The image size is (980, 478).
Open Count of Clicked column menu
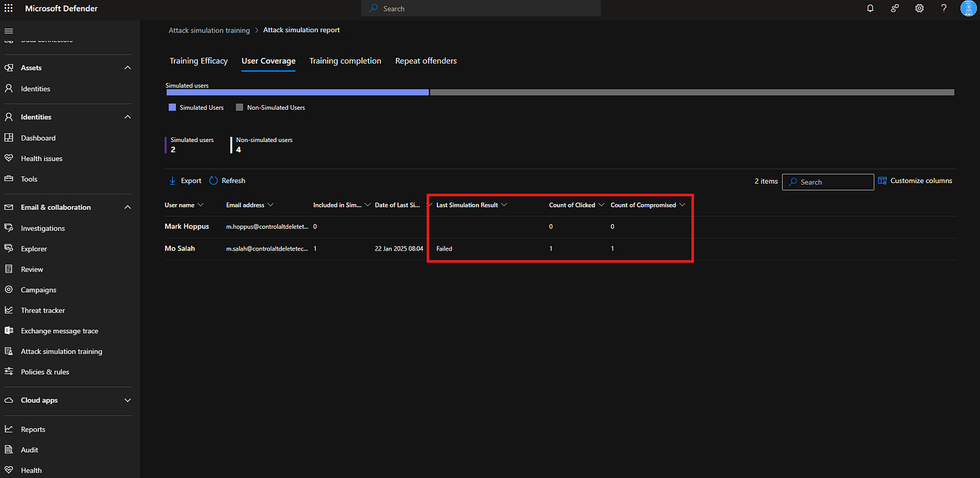[x=602, y=205]
